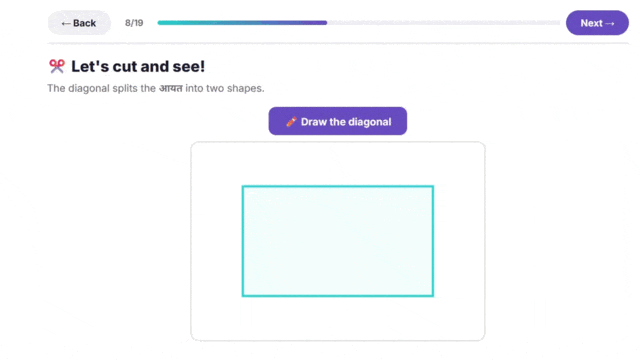Image resolution: width=640 pixels, height=361 pixels.
Task: Click the 8/19 step counter
Action: [x=134, y=23]
